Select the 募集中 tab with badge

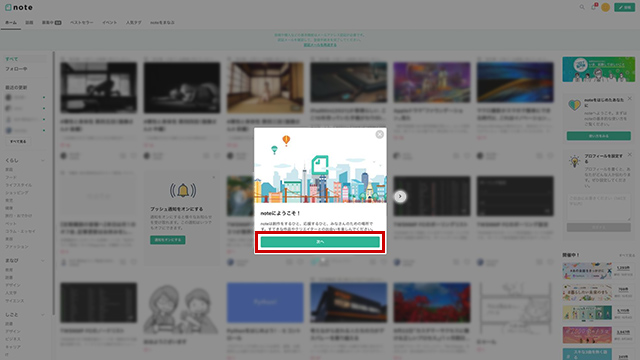[x=51, y=22]
